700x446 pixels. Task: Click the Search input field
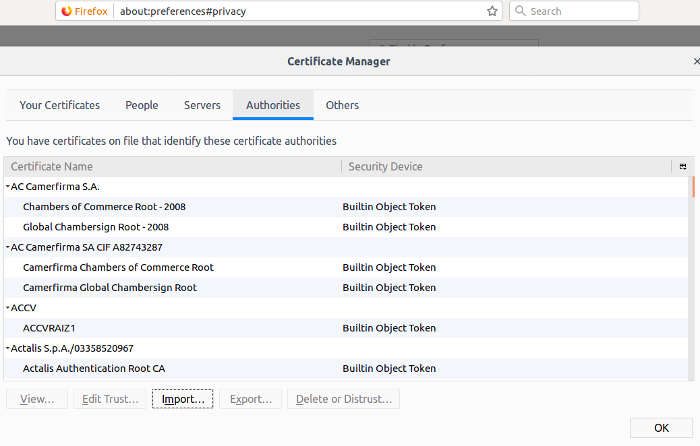click(574, 11)
